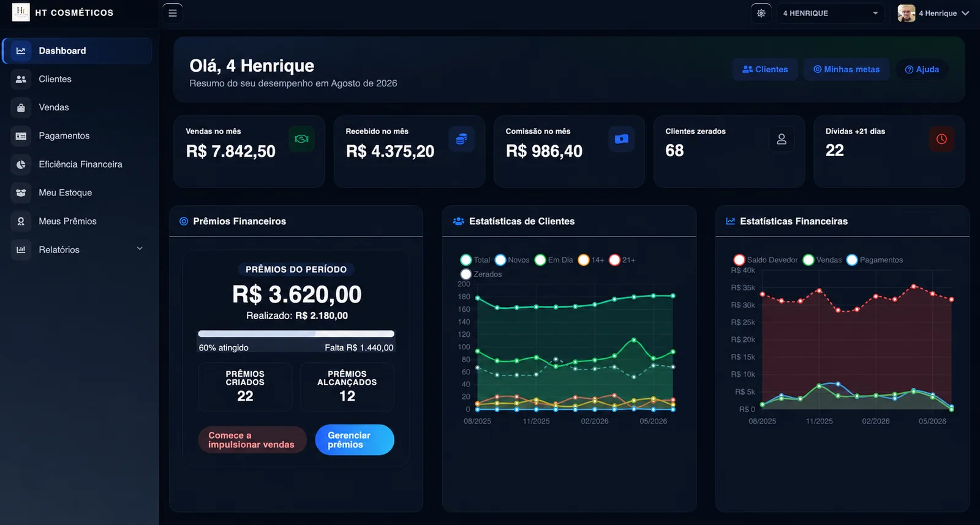
Task: Click the Comissão no mês money icon
Action: pyautogui.click(x=621, y=139)
